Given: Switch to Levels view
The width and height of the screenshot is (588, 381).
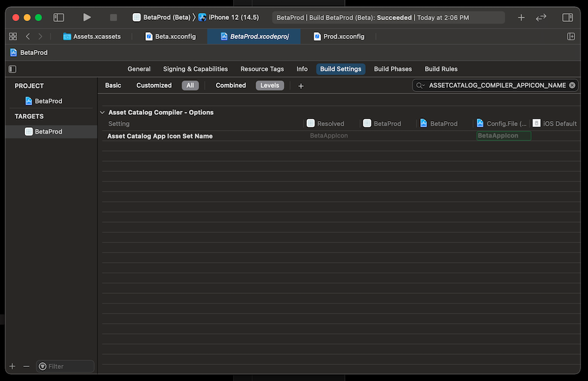Looking at the screenshot, I should click(x=270, y=85).
